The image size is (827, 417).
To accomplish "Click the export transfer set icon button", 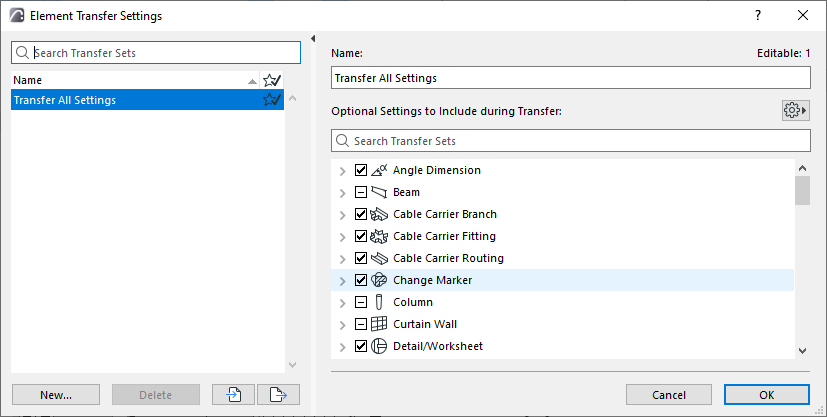I will point(278,395).
